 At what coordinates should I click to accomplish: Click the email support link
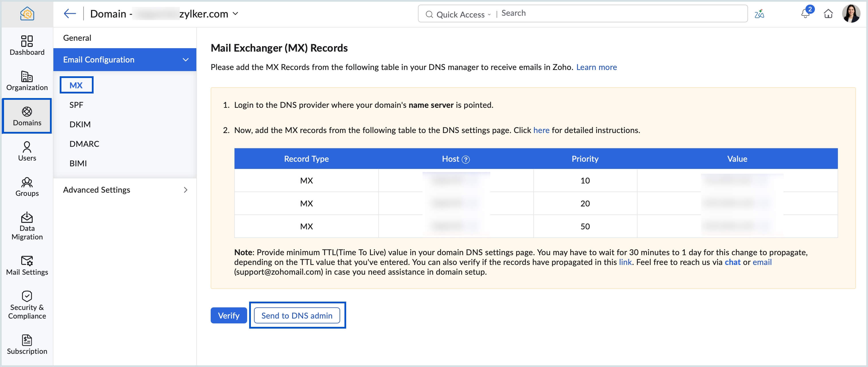coord(762,262)
